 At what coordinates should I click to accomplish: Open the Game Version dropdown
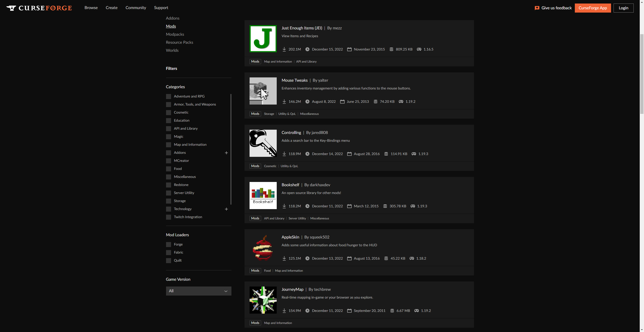point(198,291)
